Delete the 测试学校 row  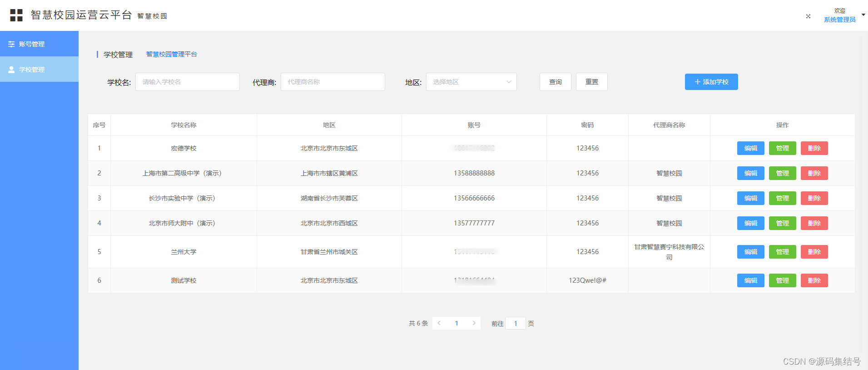point(814,280)
